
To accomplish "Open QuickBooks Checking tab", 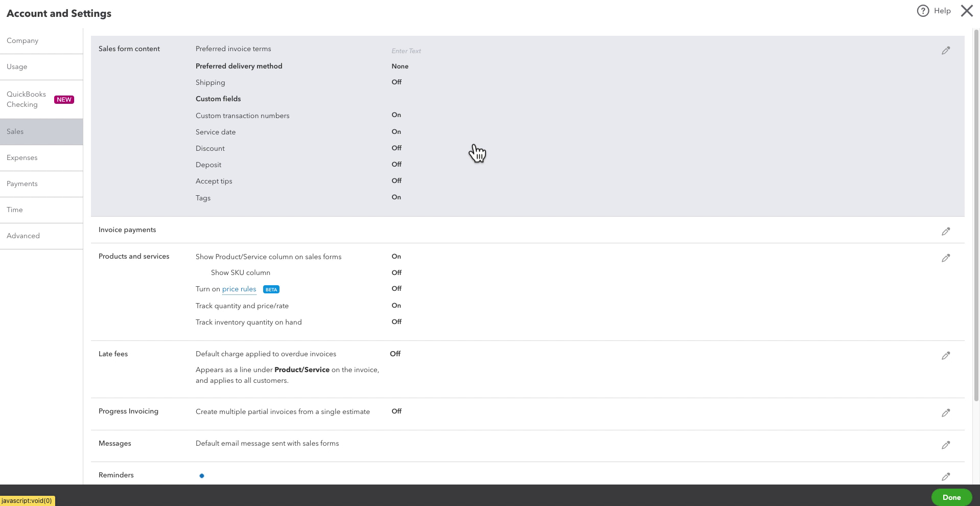I will click(x=41, y=100).
